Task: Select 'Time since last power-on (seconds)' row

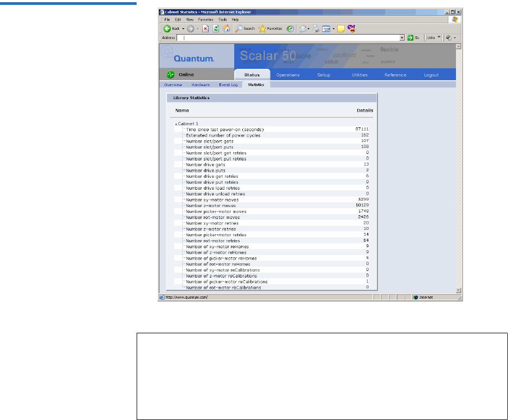Action: pos(272,130)
